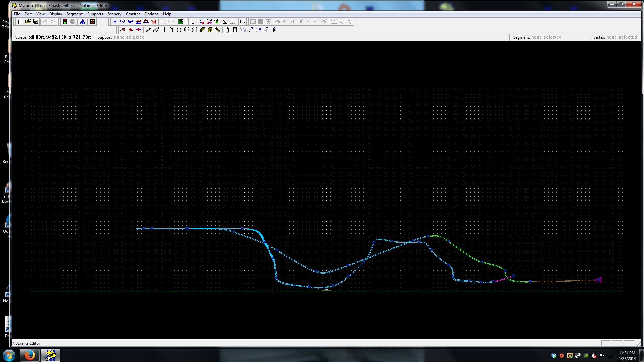Toggle the side view icon
644x362 pixels.
(x=138, y=22)
